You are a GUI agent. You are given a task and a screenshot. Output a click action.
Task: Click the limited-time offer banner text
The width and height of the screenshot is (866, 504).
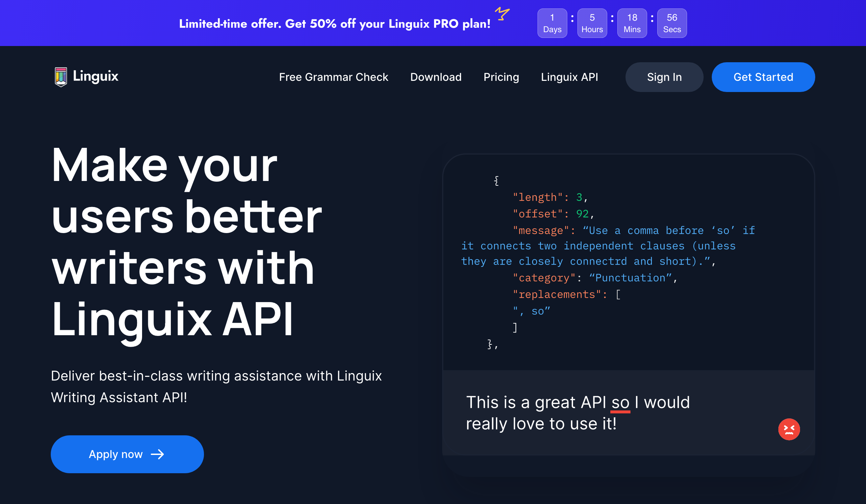pos(335,24)
